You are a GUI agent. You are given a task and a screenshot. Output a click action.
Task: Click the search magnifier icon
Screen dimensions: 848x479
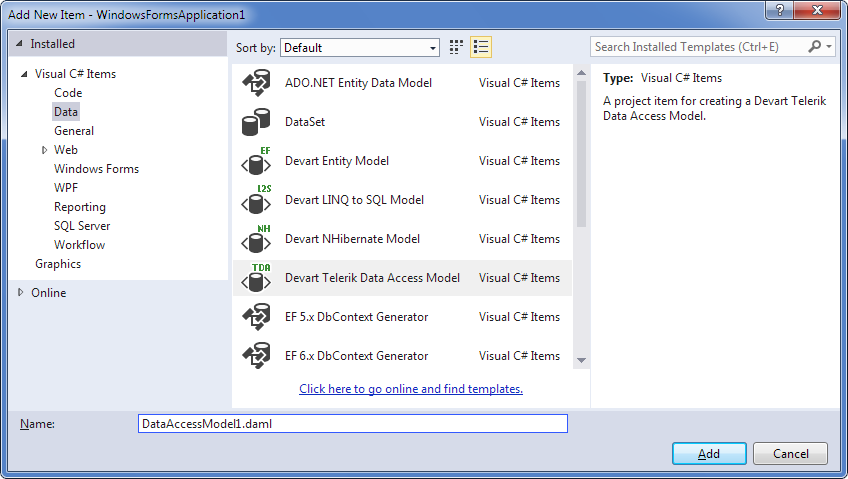(814, 46)
